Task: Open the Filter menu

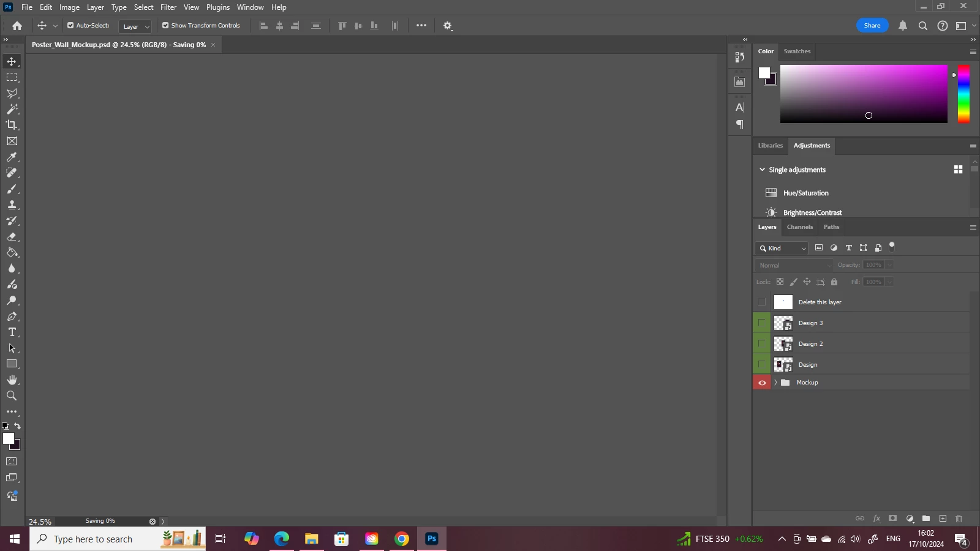Action: (168, 7)
